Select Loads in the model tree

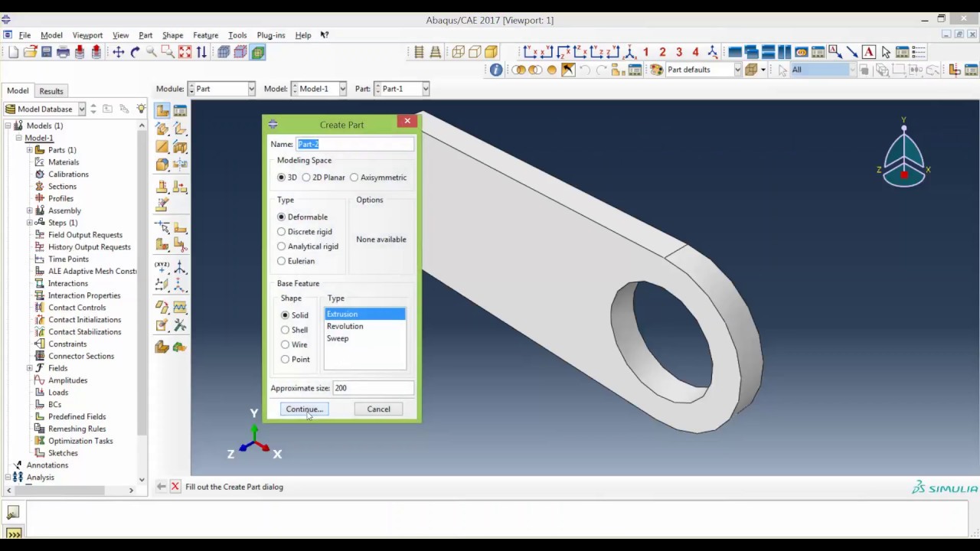(58, 393)
